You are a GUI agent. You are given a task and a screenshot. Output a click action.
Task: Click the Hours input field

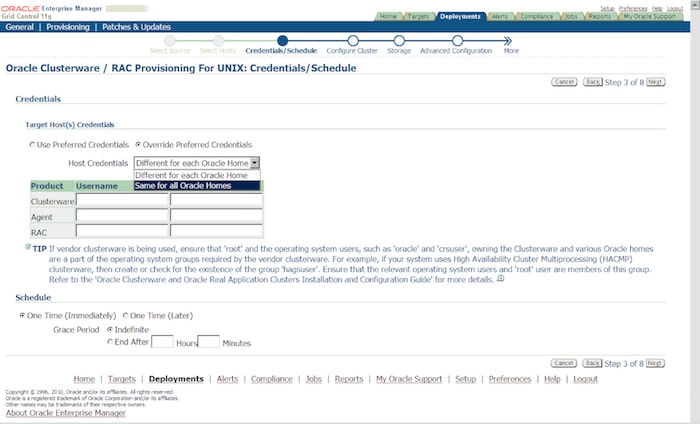[x=162, y=342]
